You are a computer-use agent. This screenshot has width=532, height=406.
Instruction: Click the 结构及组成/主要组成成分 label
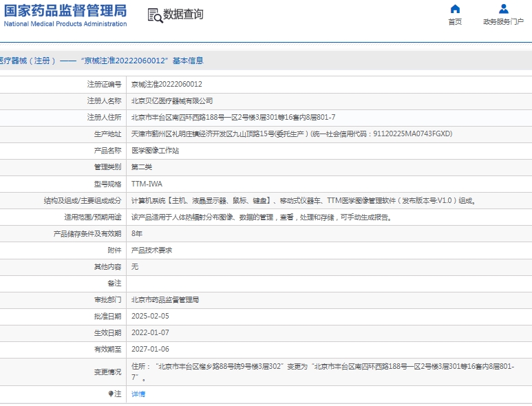pos(83,200)
